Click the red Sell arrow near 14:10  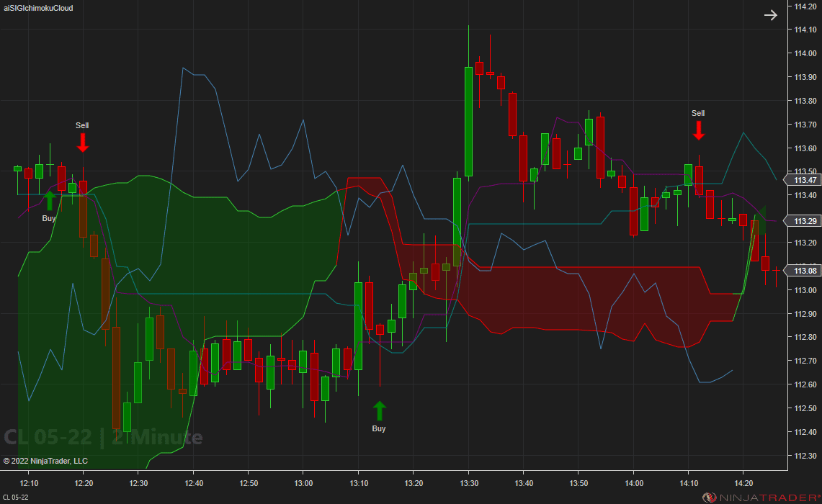click(x=698, y=131)
